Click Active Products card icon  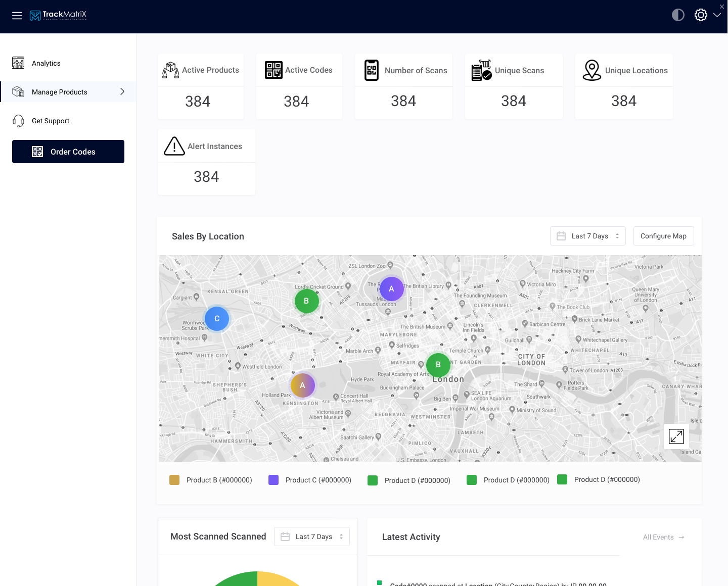170,70
